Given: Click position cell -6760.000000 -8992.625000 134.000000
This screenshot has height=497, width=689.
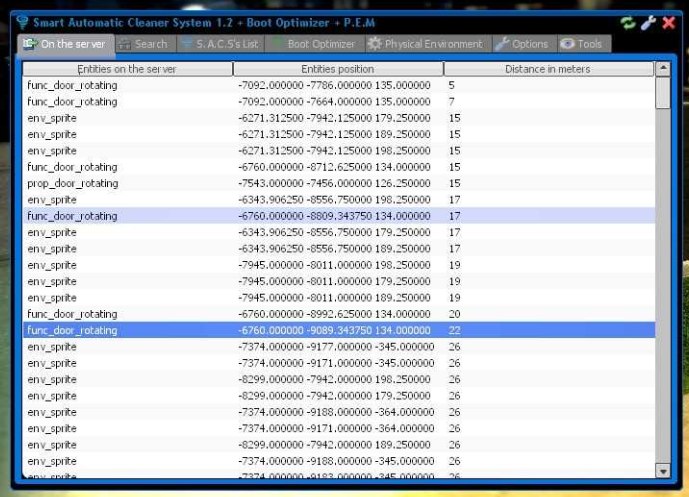Looking at the screenshot, I should [334, 314].
